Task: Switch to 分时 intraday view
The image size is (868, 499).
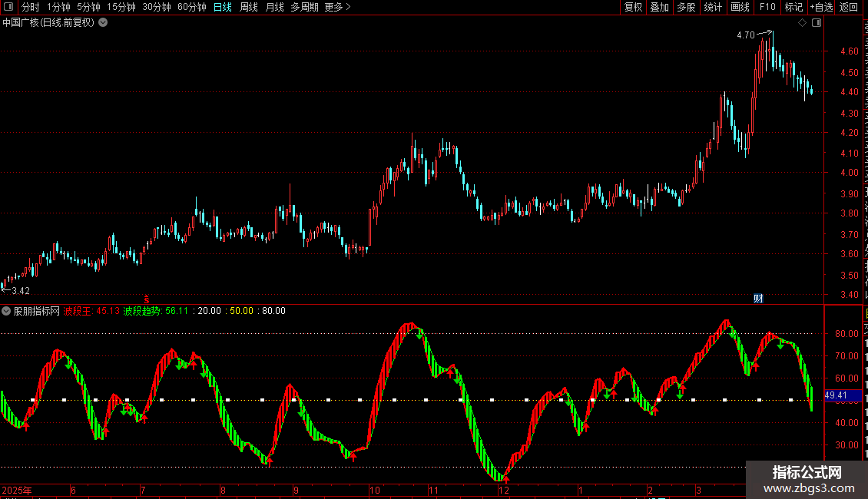Action: point(31,7)
